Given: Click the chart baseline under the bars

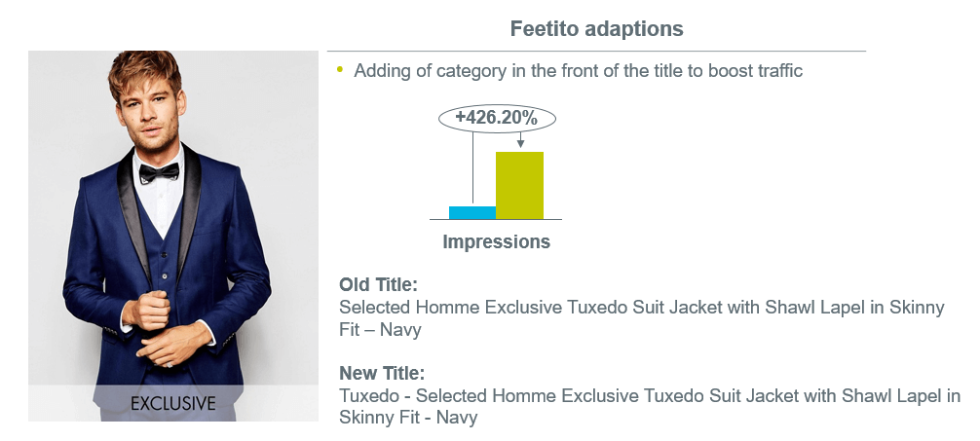Looking at the screenshot, I should point(496,219).
